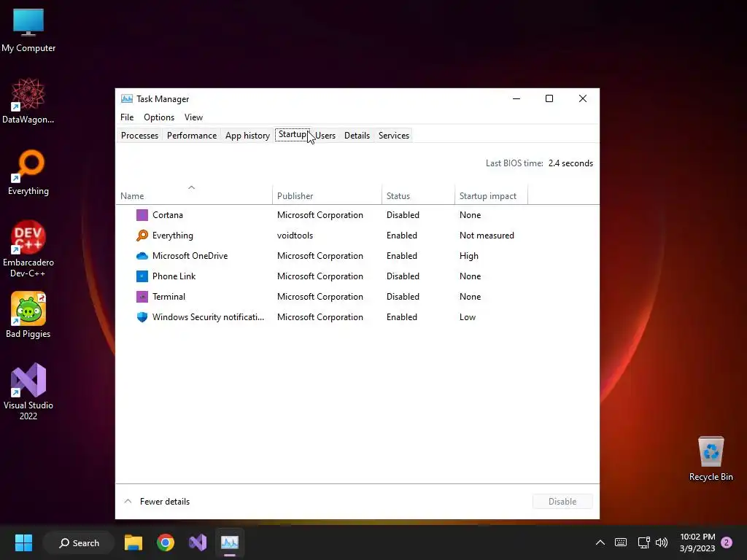Select the Startup tab
The image size is (747, 560).
click(x=293, y=135)
